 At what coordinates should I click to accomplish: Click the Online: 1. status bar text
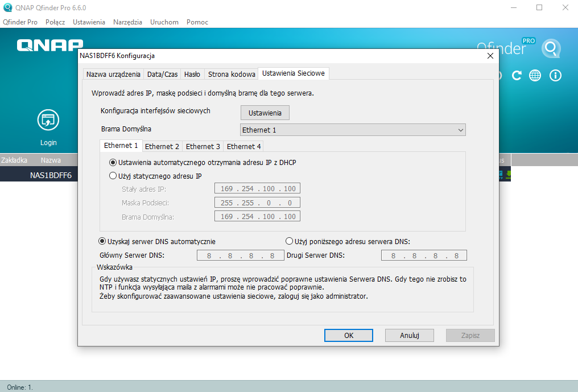(x=20, y=387)
